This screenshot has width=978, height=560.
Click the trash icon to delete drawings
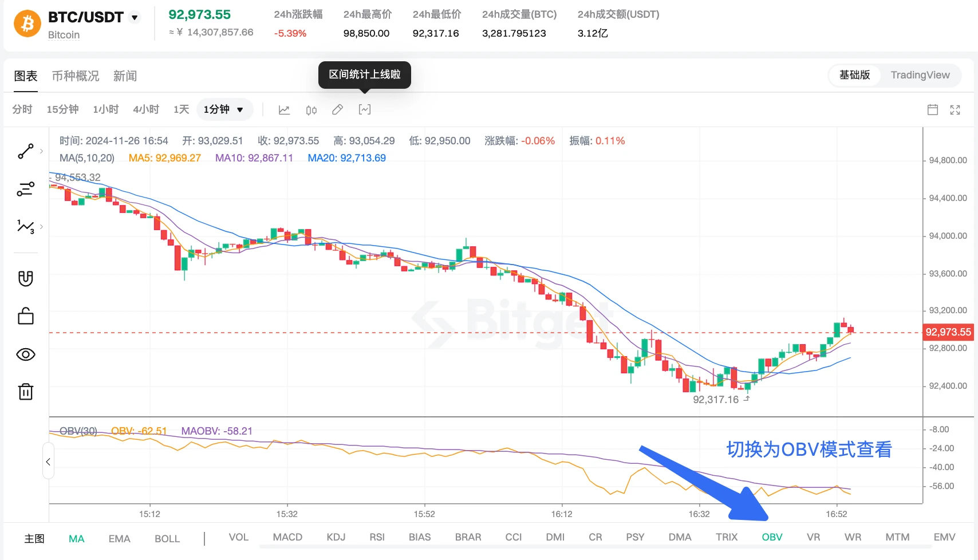(26, 392)
